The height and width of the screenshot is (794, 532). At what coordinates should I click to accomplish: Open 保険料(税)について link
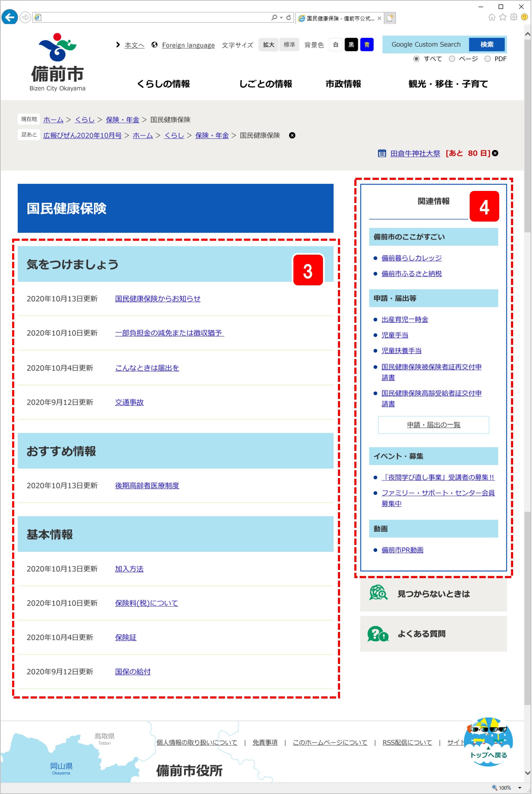point(147,603)
